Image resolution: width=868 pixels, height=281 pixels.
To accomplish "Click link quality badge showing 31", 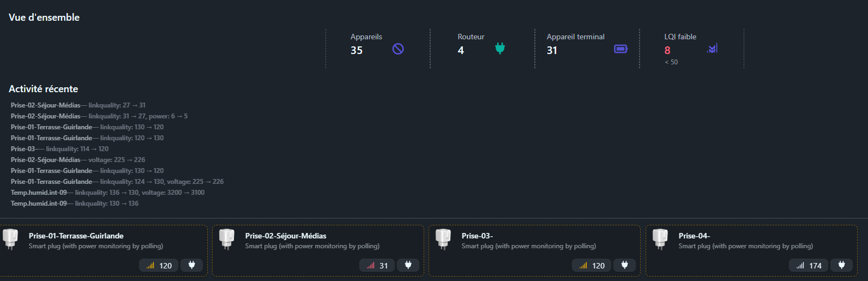I will click(x=377, y=266).
